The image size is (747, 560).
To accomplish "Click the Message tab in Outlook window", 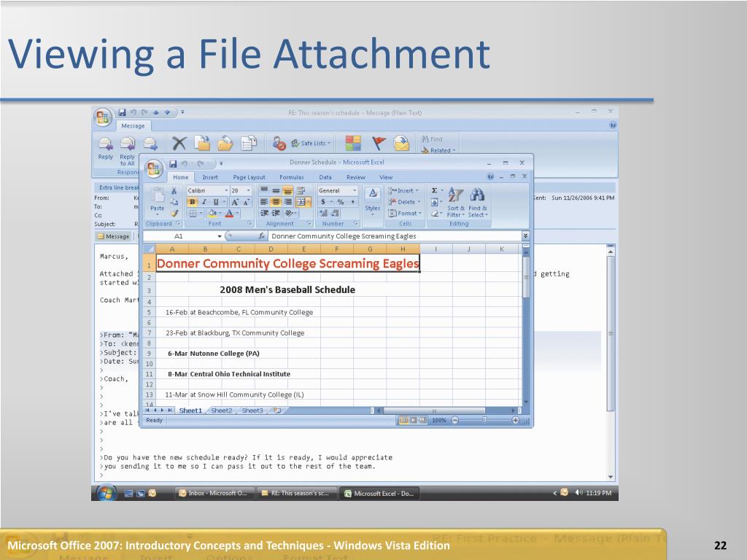I will click(x=133, y=125).
